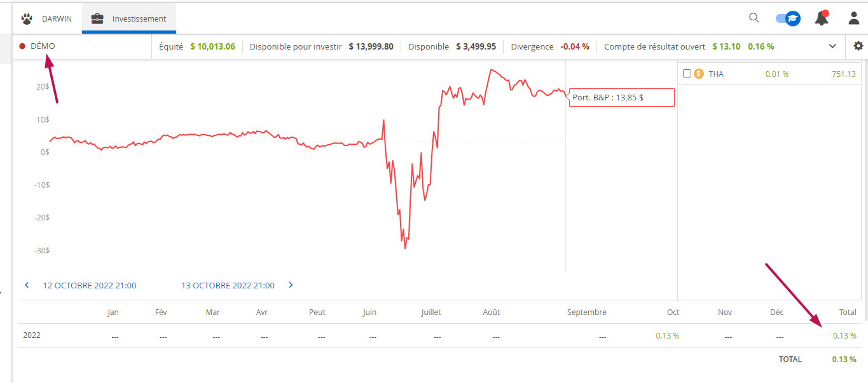Click the THA dollar coin icon
The height and width of the screenshot is (383, 868).
pos(699,74)
